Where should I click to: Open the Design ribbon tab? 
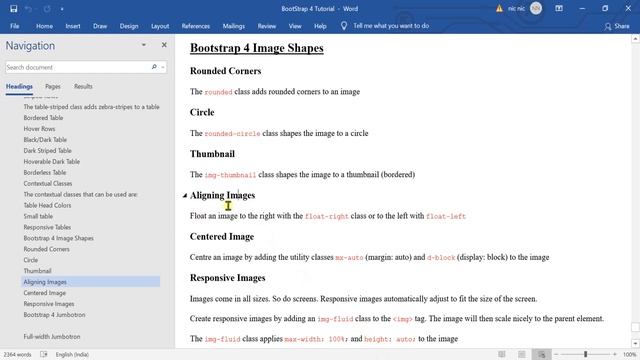click(x=129, y=26)
